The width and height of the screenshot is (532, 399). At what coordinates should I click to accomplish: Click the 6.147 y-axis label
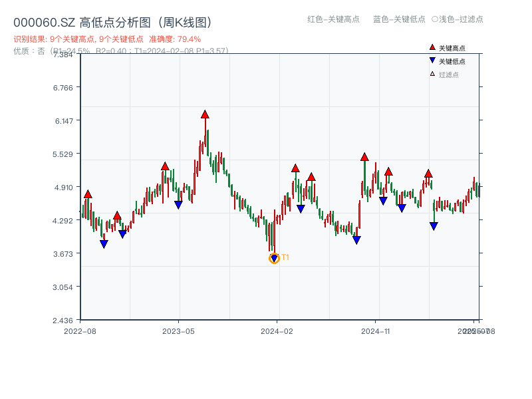(x=64, y=121)
